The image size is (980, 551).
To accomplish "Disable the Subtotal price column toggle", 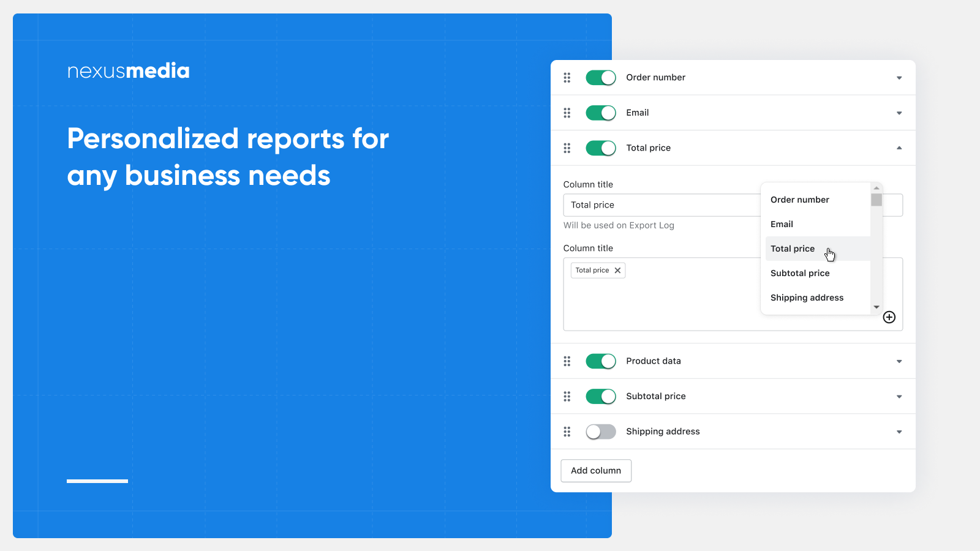I will [601, 397].
